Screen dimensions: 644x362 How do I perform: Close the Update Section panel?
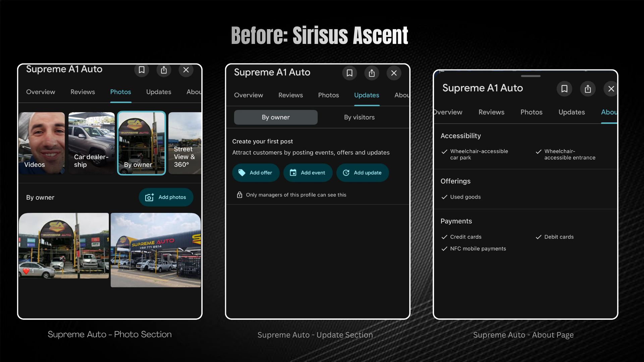click(394, 73)
